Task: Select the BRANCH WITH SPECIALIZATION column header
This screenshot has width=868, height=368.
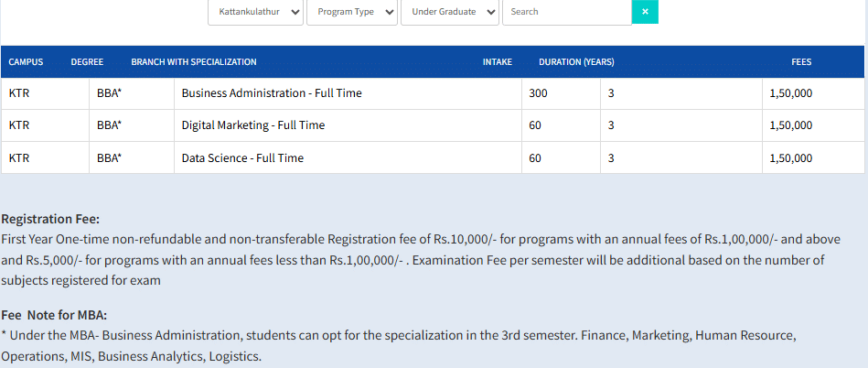Action: (x=194, y=62)
